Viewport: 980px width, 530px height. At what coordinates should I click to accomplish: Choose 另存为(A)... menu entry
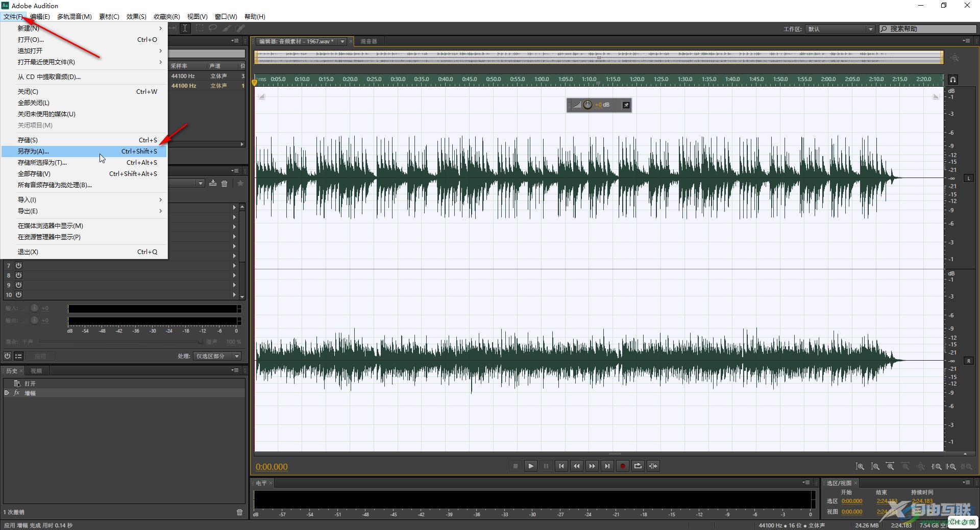click(x=84, y=151)
